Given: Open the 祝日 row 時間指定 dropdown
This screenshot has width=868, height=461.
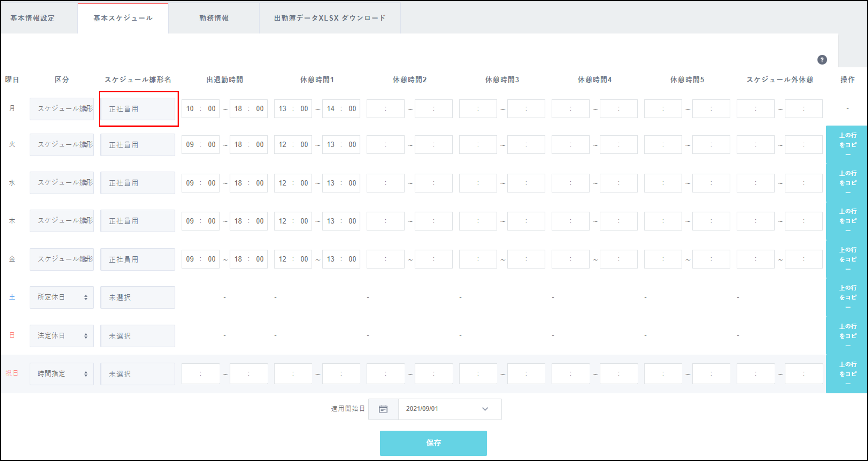Looking at the screenshot, I should tap(62, 374).
